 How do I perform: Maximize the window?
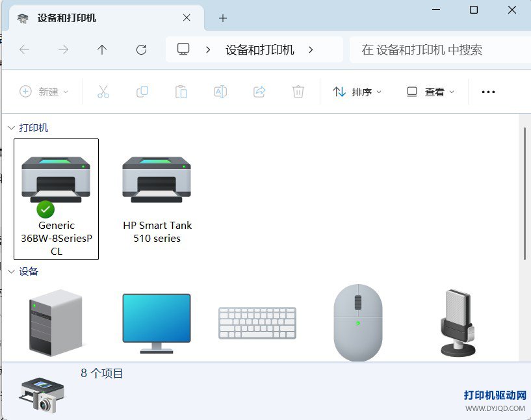(474, 10)
